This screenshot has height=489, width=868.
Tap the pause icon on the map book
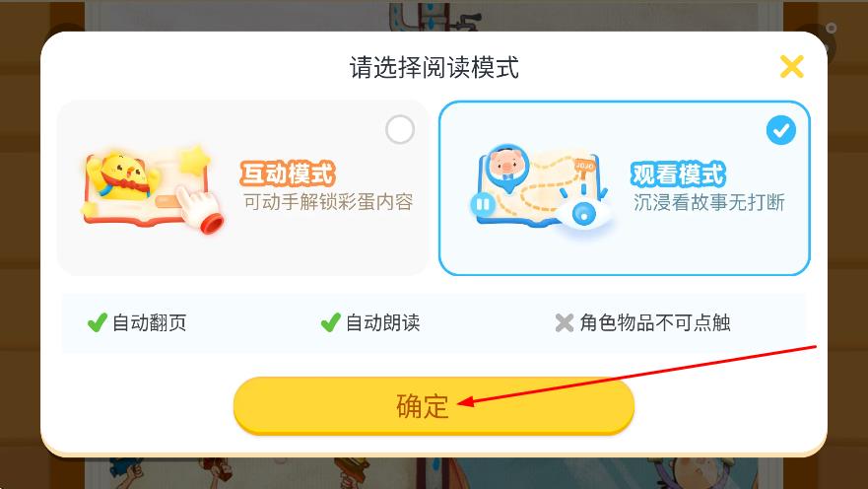click(482, 205)
